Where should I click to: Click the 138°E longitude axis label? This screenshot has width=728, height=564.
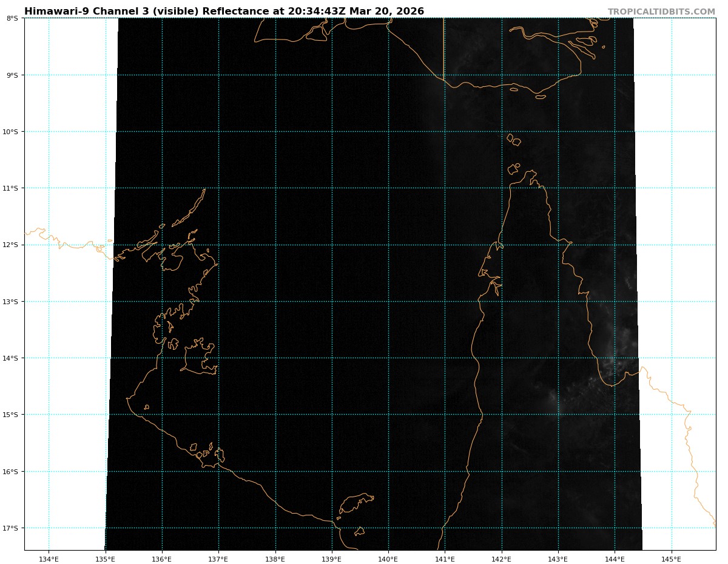275,559
